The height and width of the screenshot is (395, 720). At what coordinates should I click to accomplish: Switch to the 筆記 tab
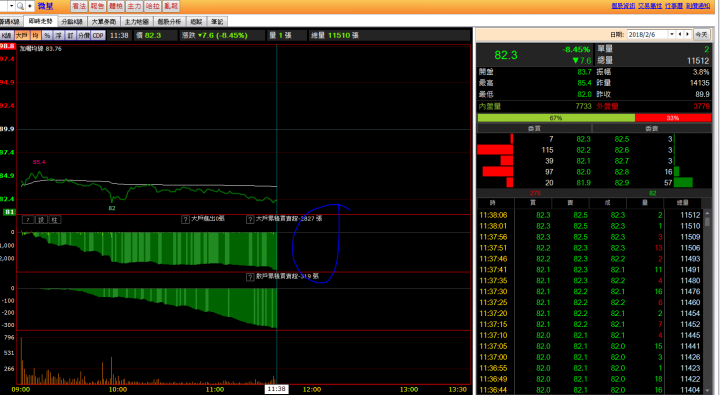tap(217, 22)
